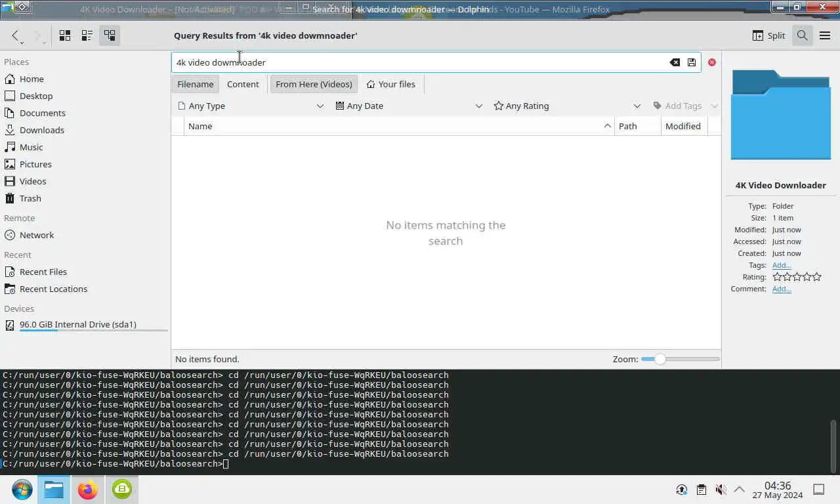Open the clock showing 04:36
Screen dimensions: 840x504
(x=778, y=490)
